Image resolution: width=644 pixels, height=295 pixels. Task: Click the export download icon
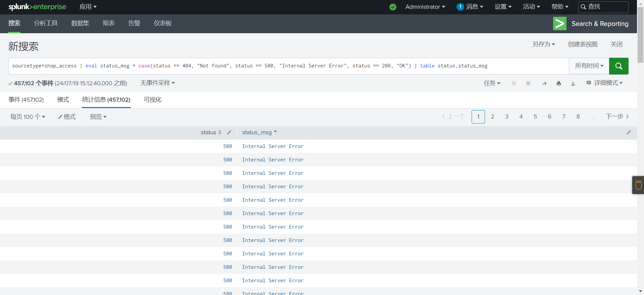tap(573, 83)
